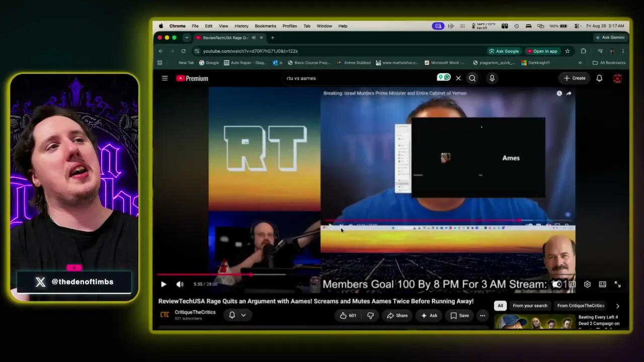Click 'Open in app' in address bar

(542, 51)
